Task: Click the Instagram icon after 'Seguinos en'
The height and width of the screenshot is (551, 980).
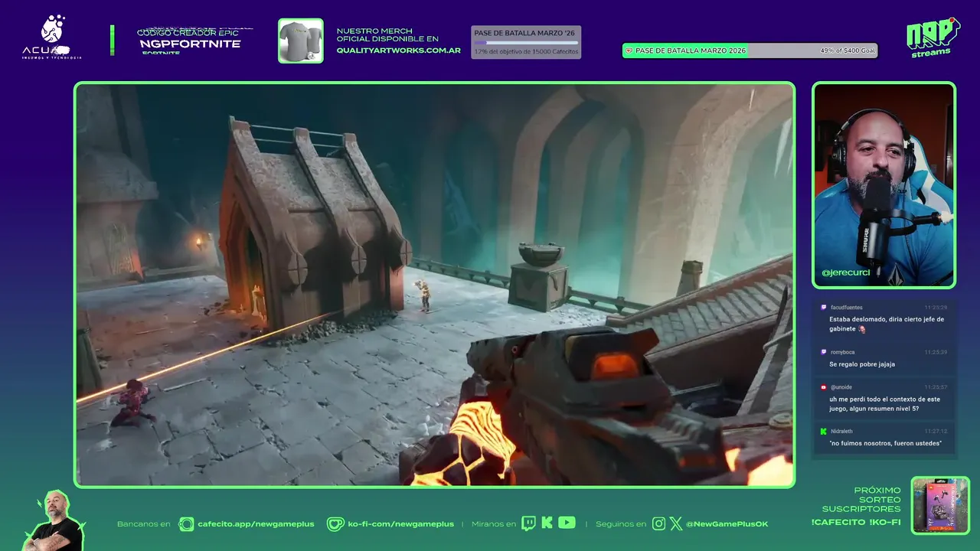Action: pyautogui.click(x=658, y=523)
